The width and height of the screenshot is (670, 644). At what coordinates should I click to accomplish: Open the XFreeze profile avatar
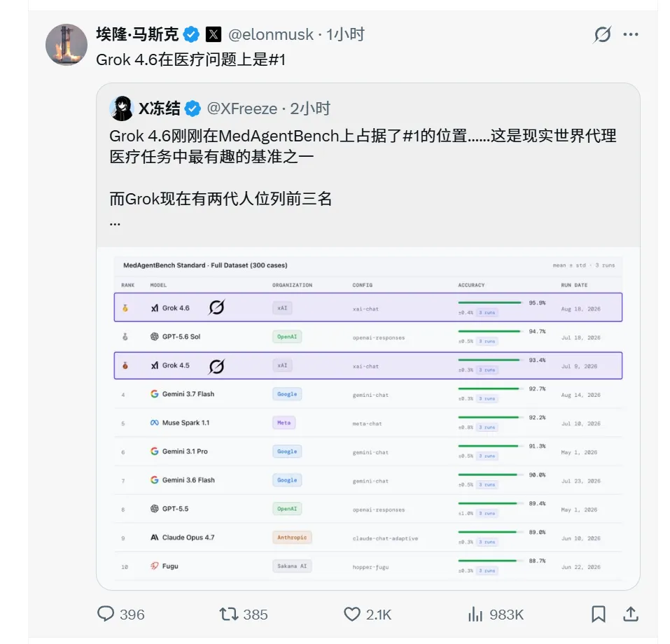pyautogui.click(x=122, y=108)
